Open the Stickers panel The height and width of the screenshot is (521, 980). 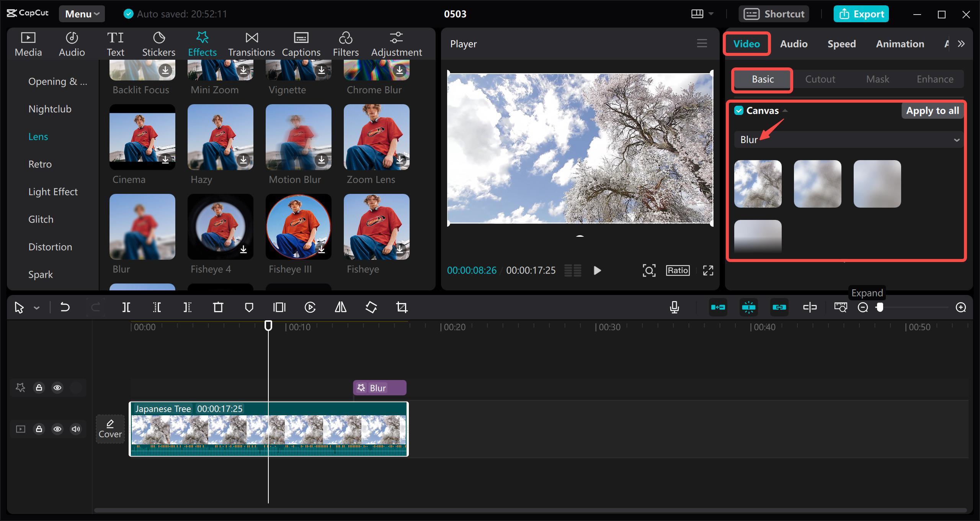[x=158, y=44]
